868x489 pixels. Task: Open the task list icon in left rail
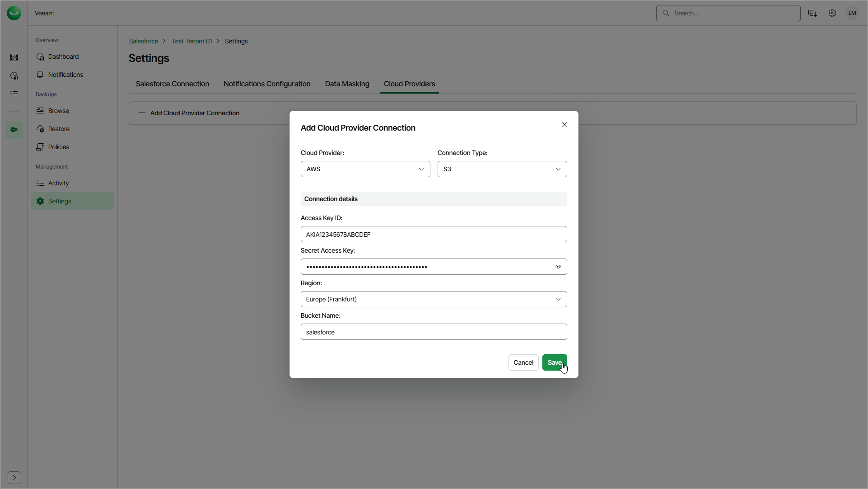14,94
